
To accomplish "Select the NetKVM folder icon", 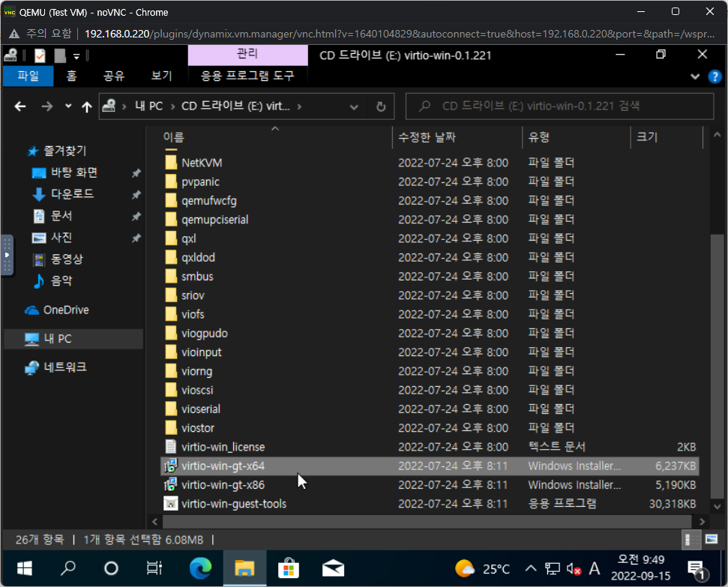I will click(171, 163).
